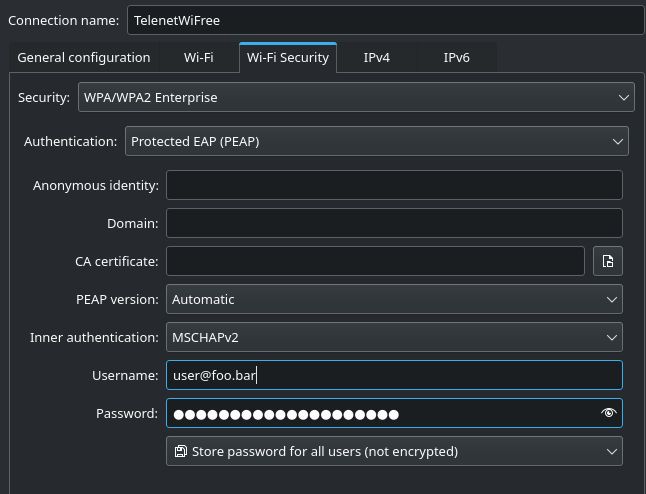Open the Security type dropdown
646x494 pixels.
pos(355,98)
